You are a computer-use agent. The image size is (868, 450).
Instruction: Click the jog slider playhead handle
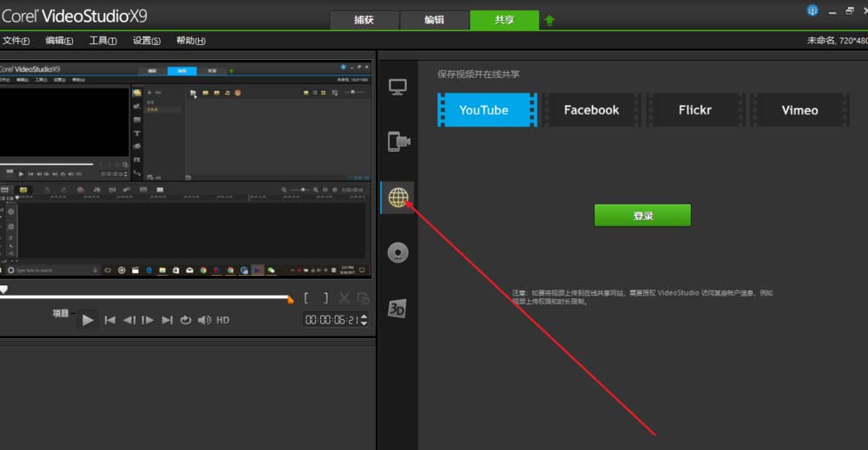pyautogui.click(x=3, y=289)
